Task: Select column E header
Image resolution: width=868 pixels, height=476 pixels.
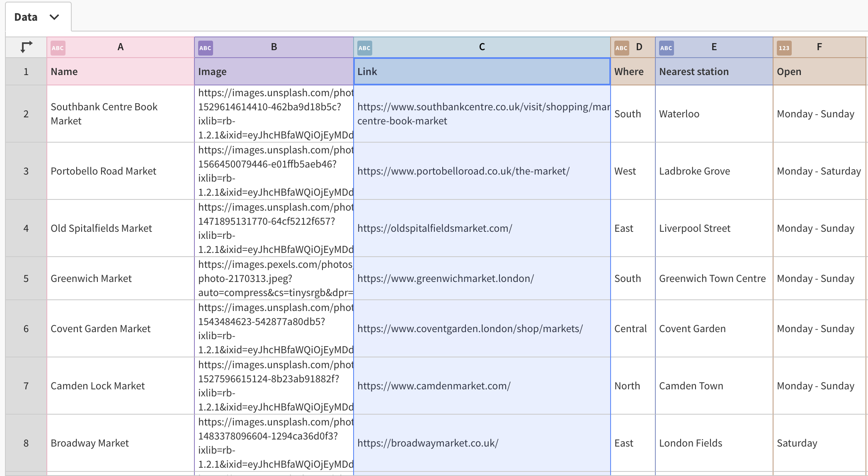Action: pos(714,47)
